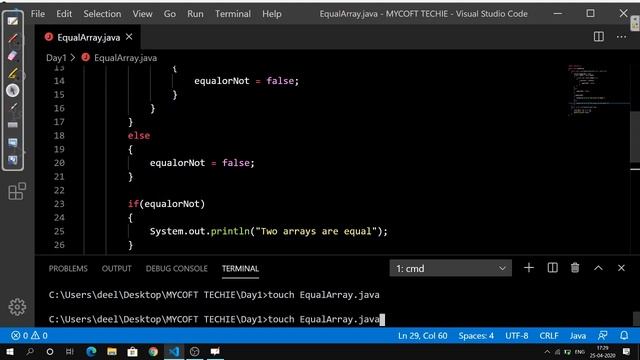Launch Microsoft Edge from taskbar
640x360 pixels.
click(91, 351)
